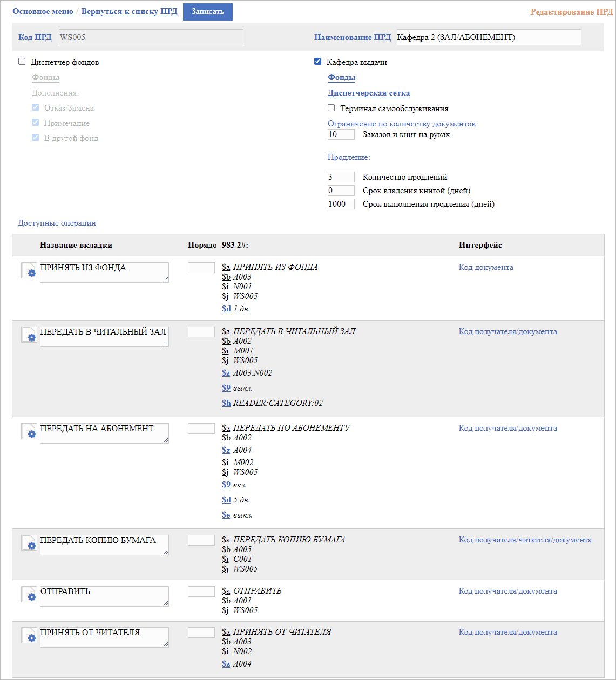Click order field in ОТПРАВИТЬ row
This screenshot has width=616, height=680.
coord(201,591)
